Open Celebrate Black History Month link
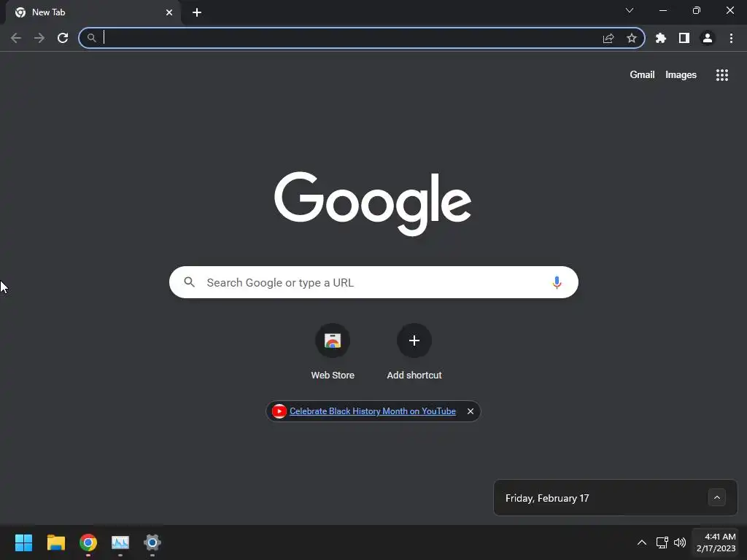 (x=373, y=411)
